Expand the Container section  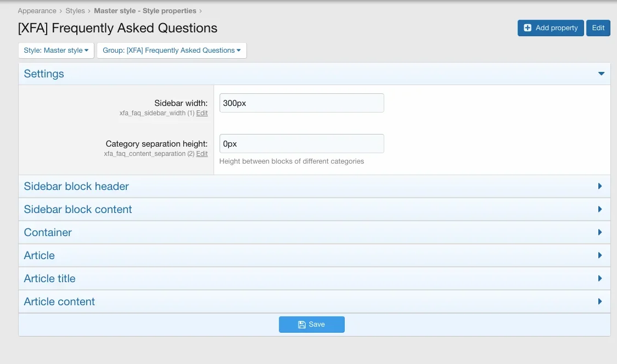pos(48,233)
